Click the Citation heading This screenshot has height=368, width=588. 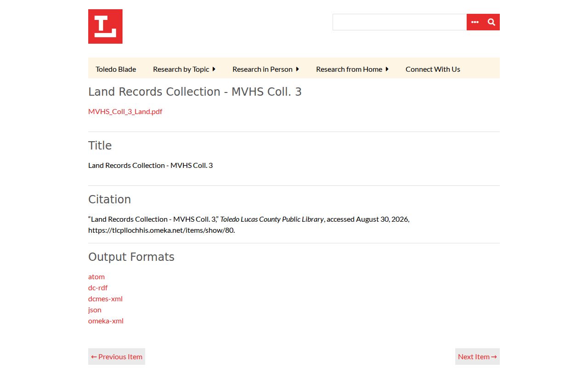point(109,199)
